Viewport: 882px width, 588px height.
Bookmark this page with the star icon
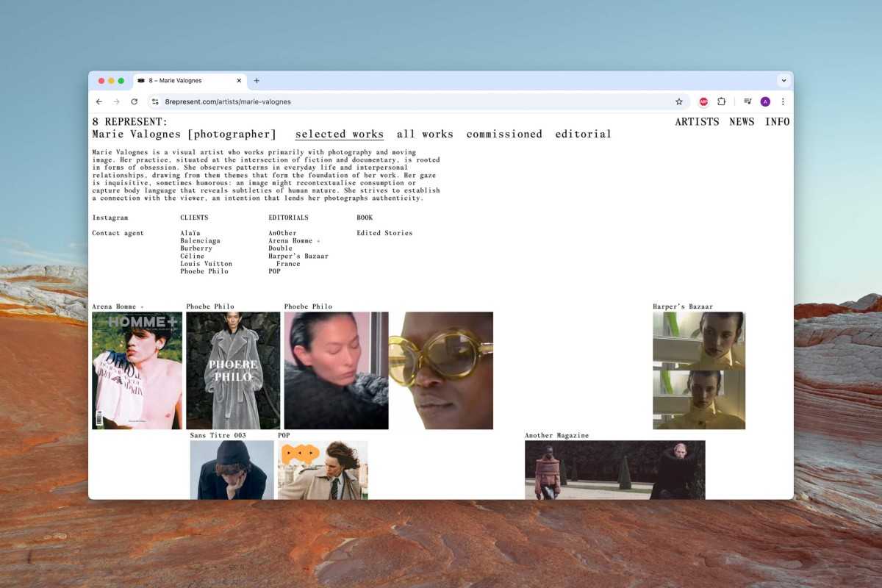679,101
